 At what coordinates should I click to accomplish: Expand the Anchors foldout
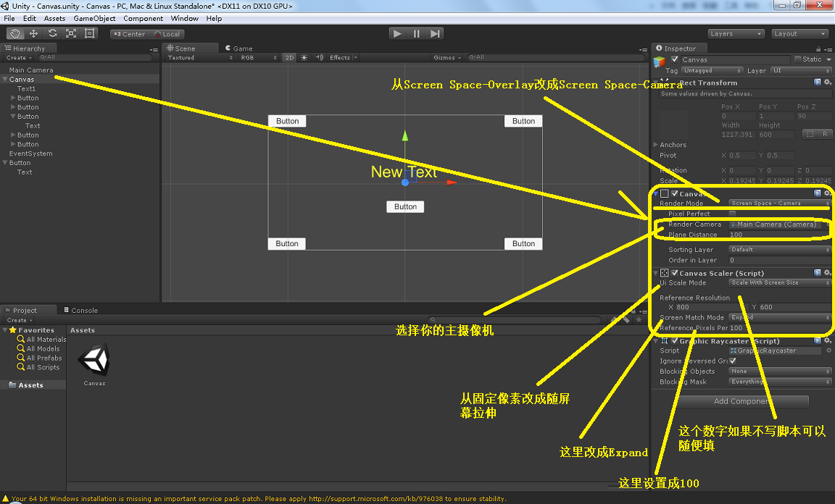[x=656, y=145]
